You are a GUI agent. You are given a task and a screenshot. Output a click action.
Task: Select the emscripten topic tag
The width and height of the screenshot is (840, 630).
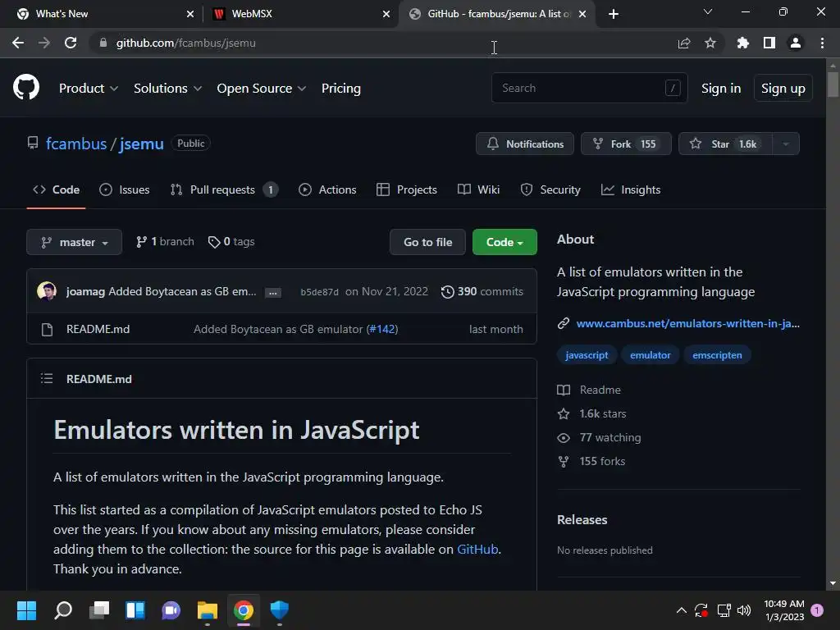[717, 355]
